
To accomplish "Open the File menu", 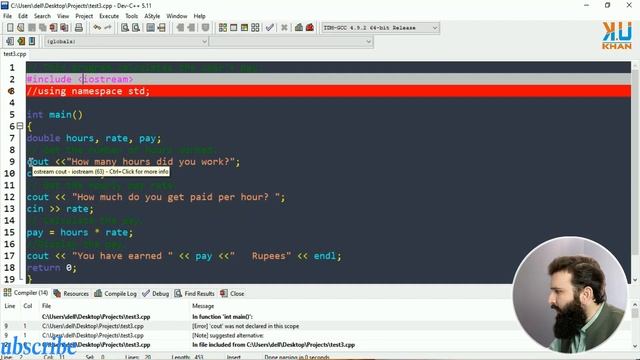I will tap(7, 16).
